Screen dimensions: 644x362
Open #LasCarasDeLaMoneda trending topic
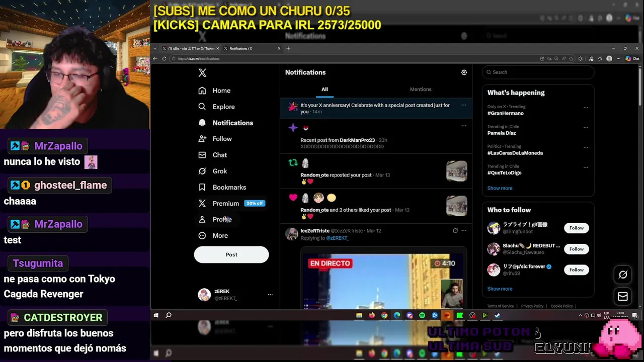515,153
